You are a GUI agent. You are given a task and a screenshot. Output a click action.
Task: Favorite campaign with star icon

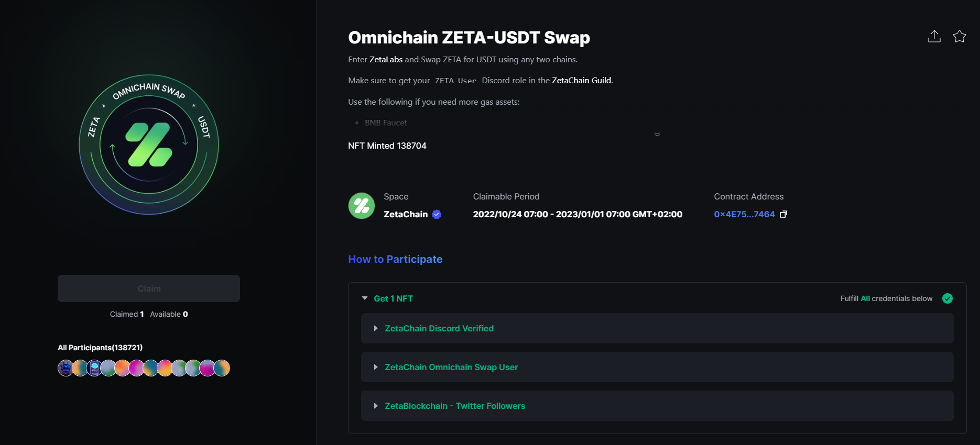coord(959,36)
